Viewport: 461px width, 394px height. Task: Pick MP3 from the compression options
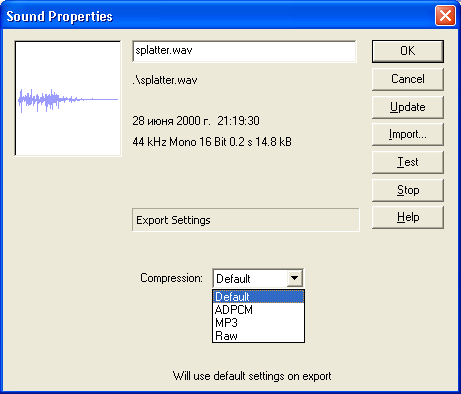[259, 323]
